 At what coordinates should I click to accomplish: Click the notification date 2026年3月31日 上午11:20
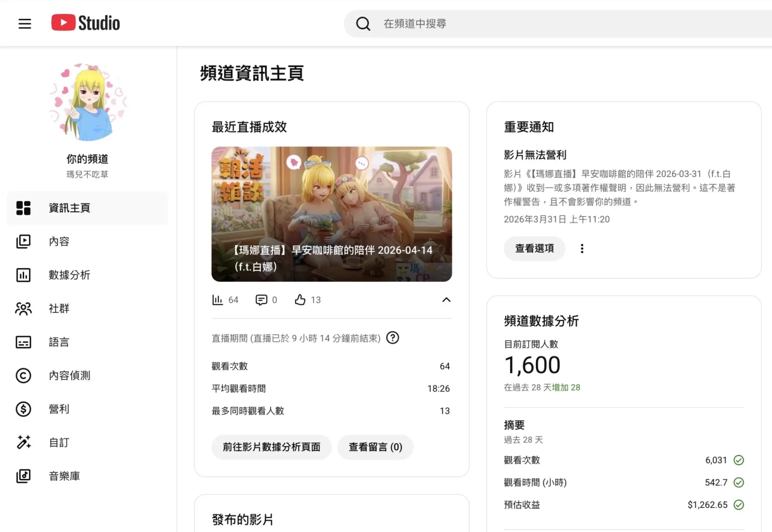557,219
